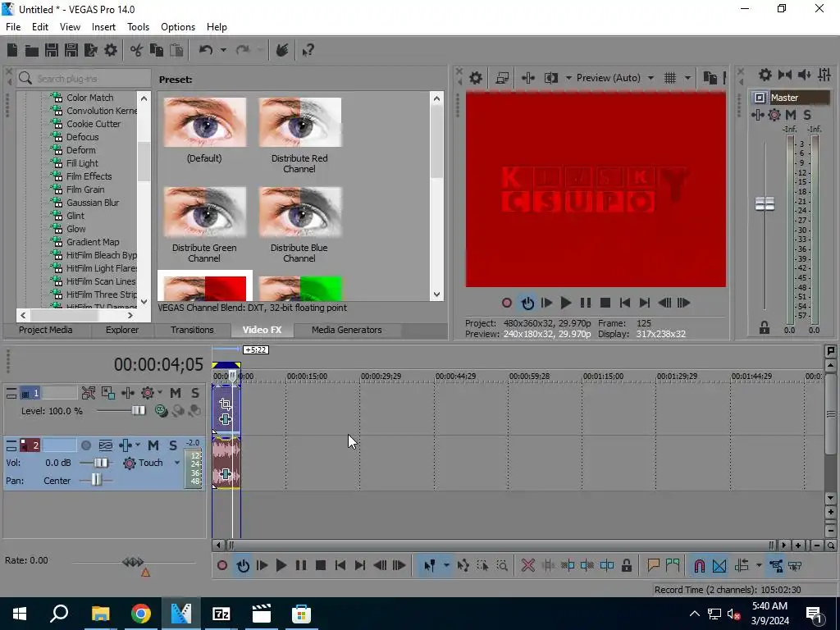Click the track 2 Pan slider

pos(96,480)
